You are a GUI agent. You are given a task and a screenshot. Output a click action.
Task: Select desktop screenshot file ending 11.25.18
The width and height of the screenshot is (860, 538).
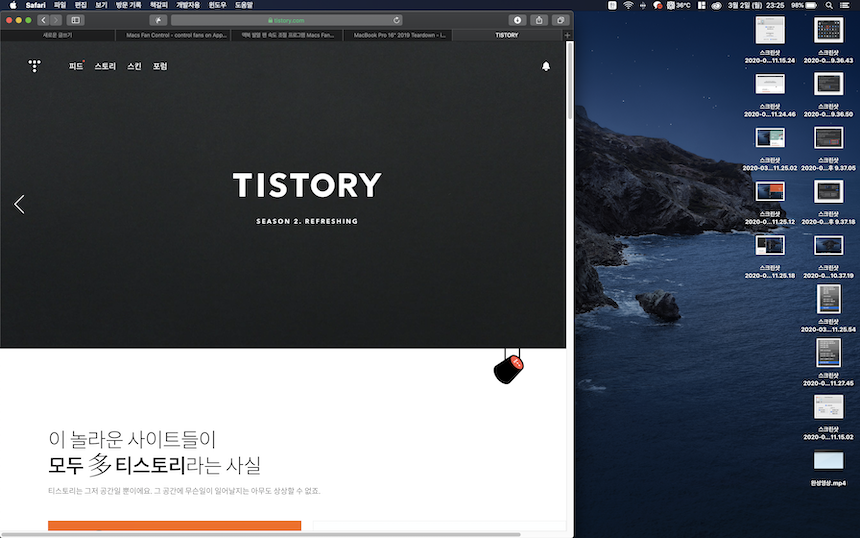(770, 256)
